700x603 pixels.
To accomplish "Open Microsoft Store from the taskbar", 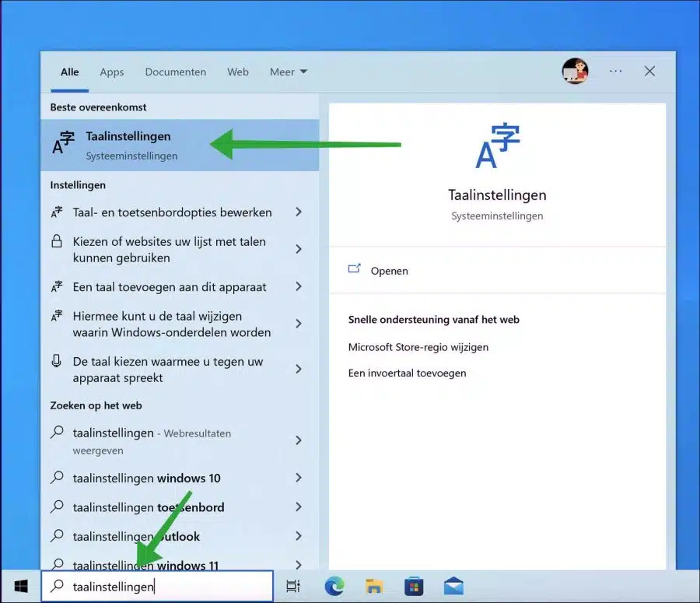I will pyautogui.click(x=414, y=586).
